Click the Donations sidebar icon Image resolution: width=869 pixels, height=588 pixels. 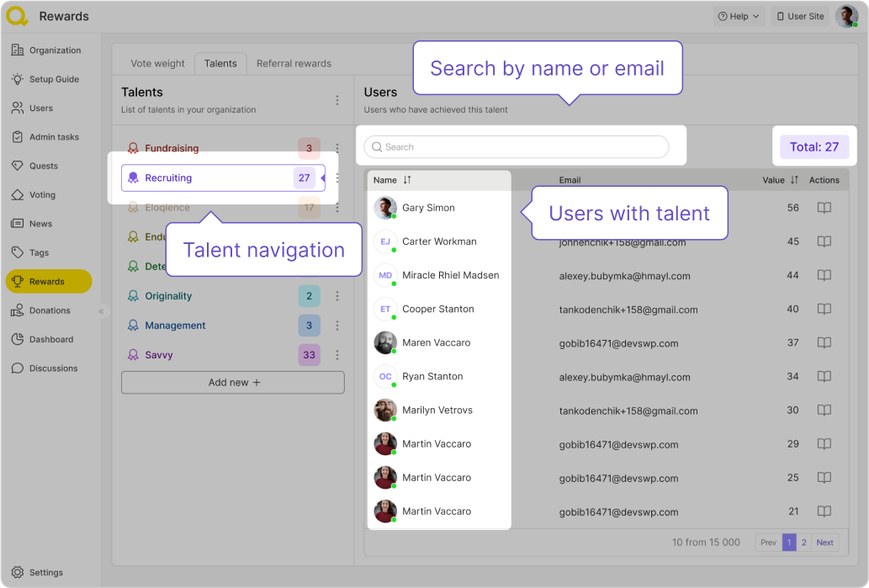[x=17, y=310]
